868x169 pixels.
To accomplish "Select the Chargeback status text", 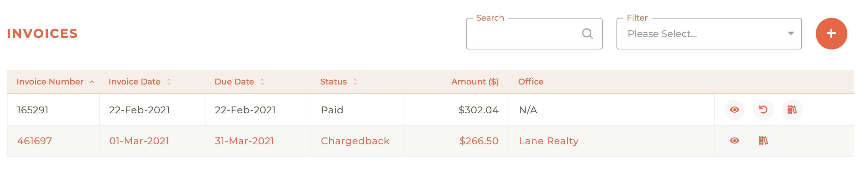I will point(355,141).
